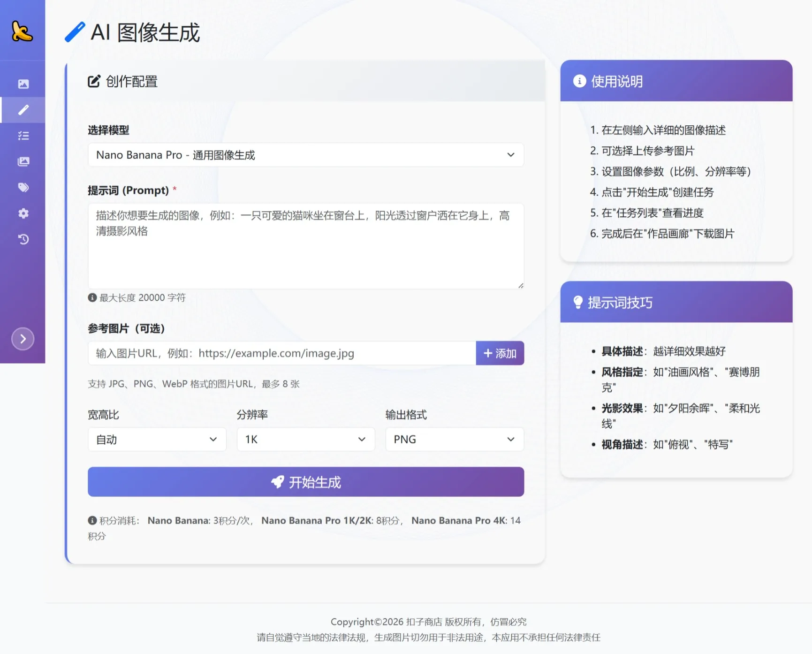Open the 选择模型 model dropdown
Screen dimensions: 812x654
pyautogui.click(x=305, y=155)
